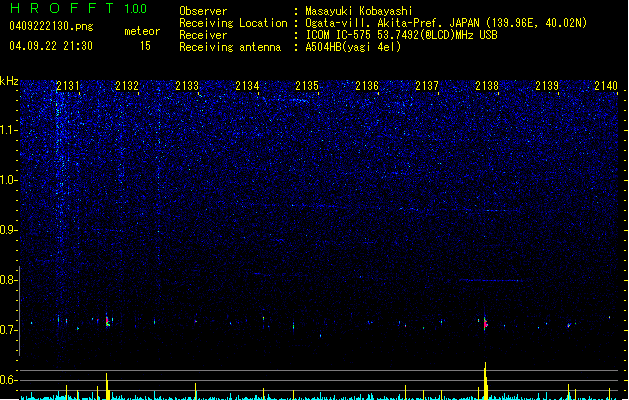
Task: Click the 0.6 kHz frequency label
Action: pyautogui.click(x=8, y=380)
